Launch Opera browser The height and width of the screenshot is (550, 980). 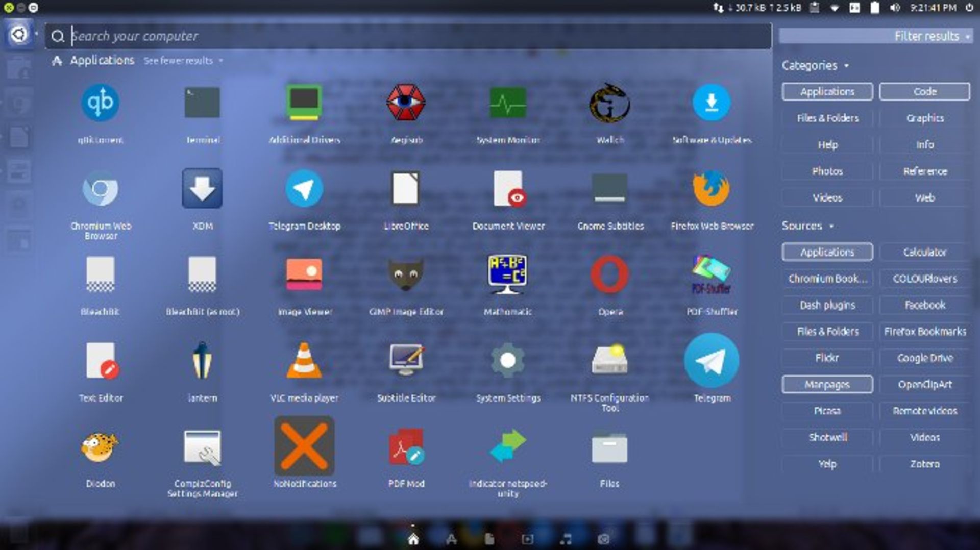pyautogui.click(x=610, y=274)
